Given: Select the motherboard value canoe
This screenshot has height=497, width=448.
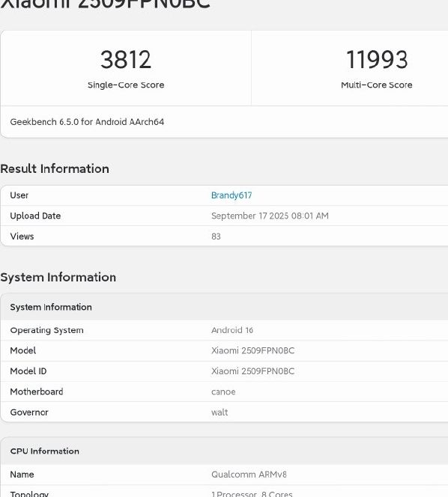Looking at the screenshot, I should coord(223,392).
